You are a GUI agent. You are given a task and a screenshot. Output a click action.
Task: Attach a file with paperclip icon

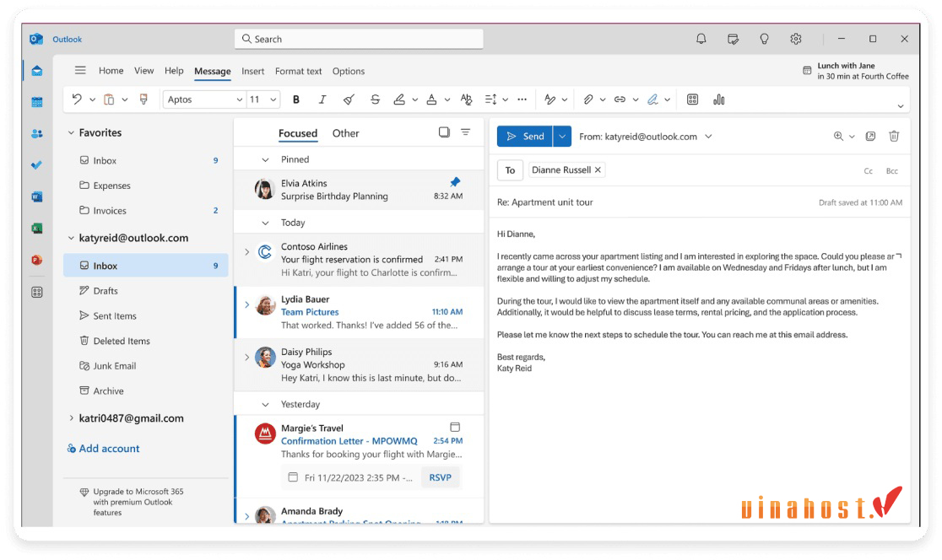click(588, 100)
